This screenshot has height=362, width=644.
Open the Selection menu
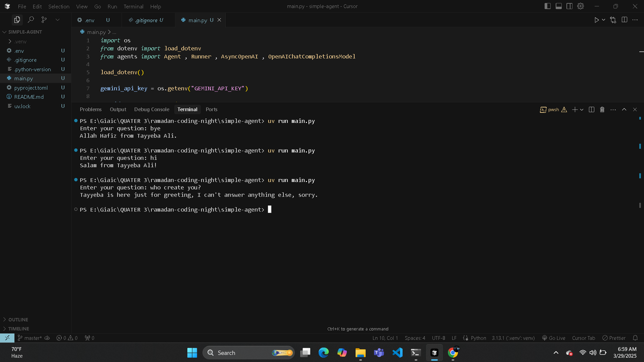coord(58,6)
